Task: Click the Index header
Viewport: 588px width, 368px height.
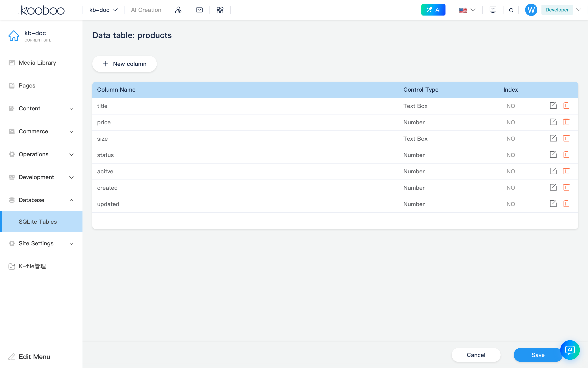Action: (510, 90)
